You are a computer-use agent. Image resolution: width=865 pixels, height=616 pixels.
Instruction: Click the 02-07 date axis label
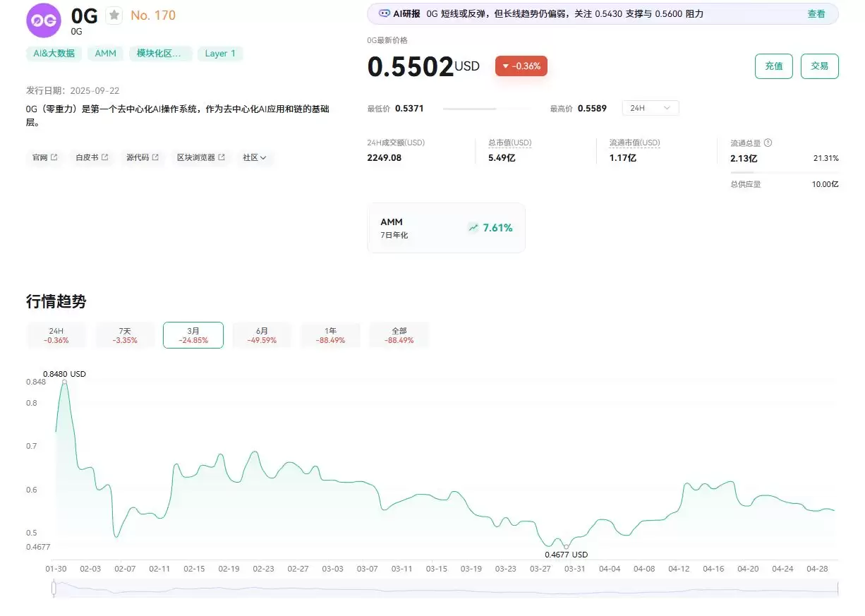(x=125, y=569)
